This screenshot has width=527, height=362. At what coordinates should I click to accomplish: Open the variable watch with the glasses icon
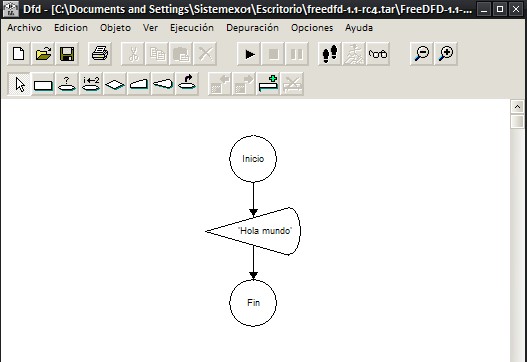point(378,54)
